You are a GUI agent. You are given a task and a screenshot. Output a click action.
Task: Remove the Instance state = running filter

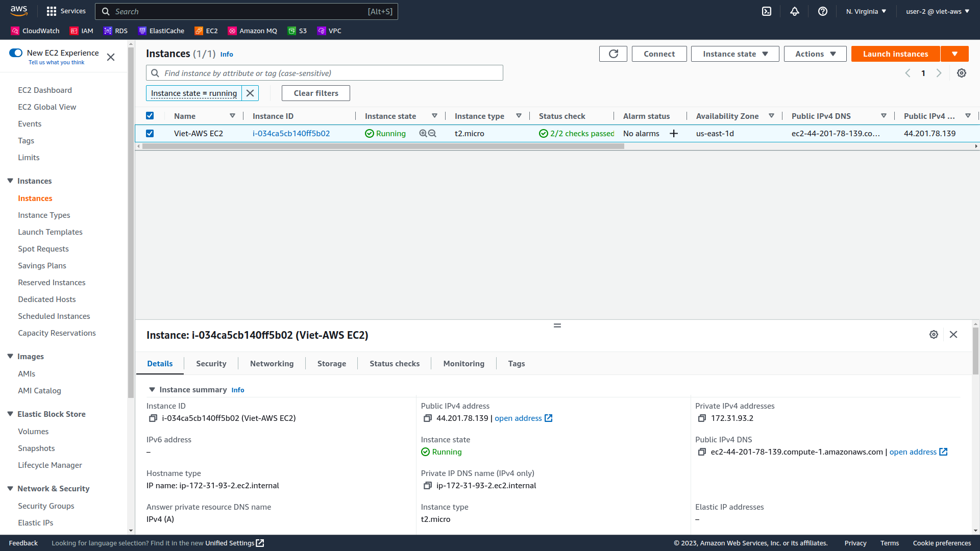pyautogui.click(x=250, y=93)
